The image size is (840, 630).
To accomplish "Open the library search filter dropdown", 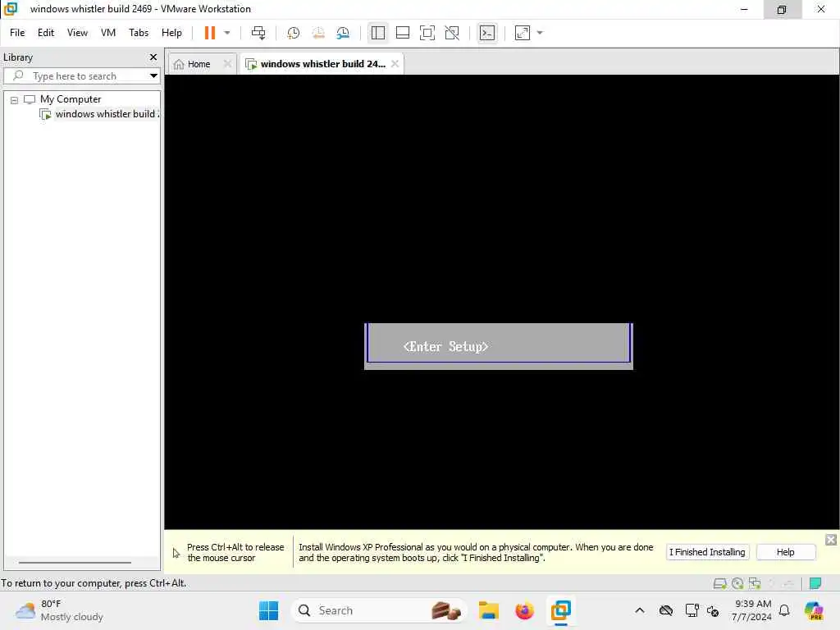I will 153,76.
